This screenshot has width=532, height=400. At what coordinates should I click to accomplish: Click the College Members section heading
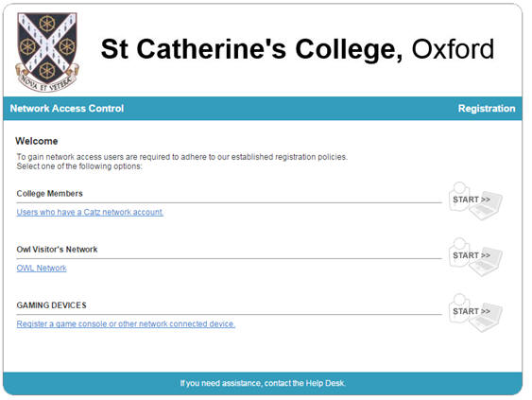[x=49, y=194]
